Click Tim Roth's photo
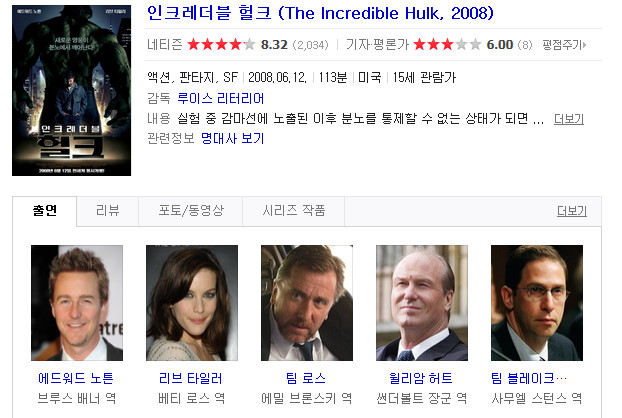The image size is (622, 418). click(x=307, y=303)
